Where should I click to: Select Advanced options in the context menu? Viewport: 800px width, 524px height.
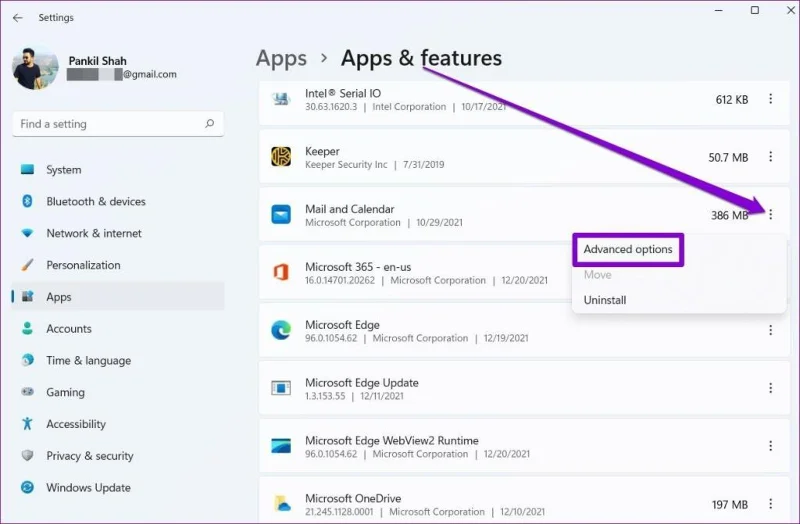(628, 249)
